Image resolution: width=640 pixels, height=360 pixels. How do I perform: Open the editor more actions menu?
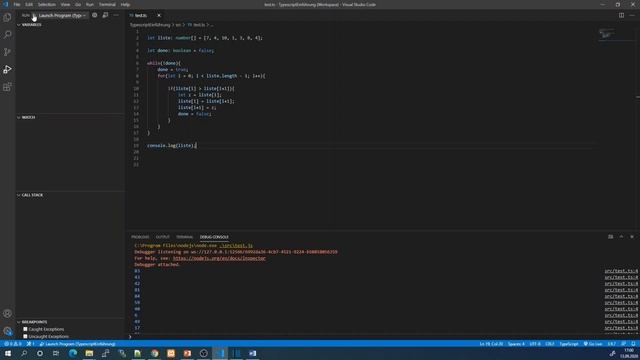pos(632,15)
